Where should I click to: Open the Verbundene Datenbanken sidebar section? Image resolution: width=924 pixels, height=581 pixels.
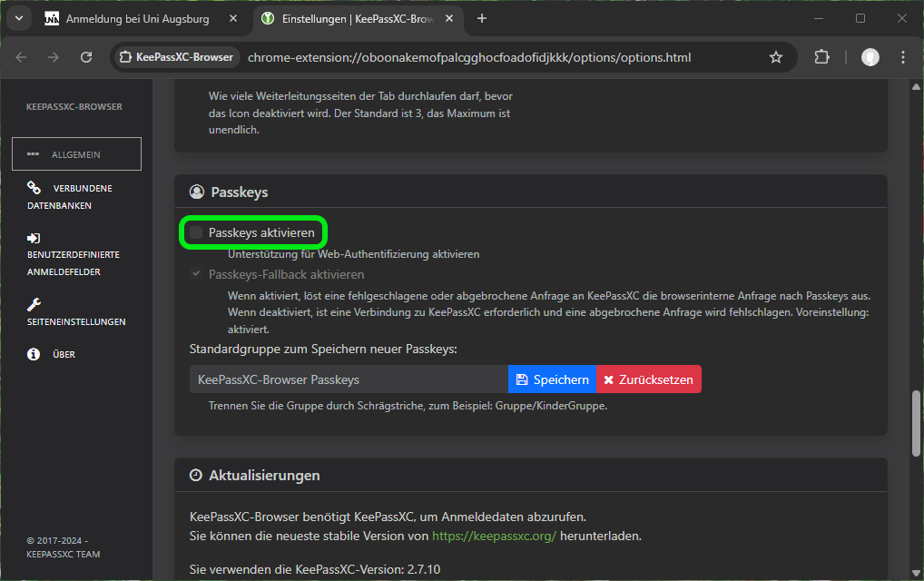70,196
